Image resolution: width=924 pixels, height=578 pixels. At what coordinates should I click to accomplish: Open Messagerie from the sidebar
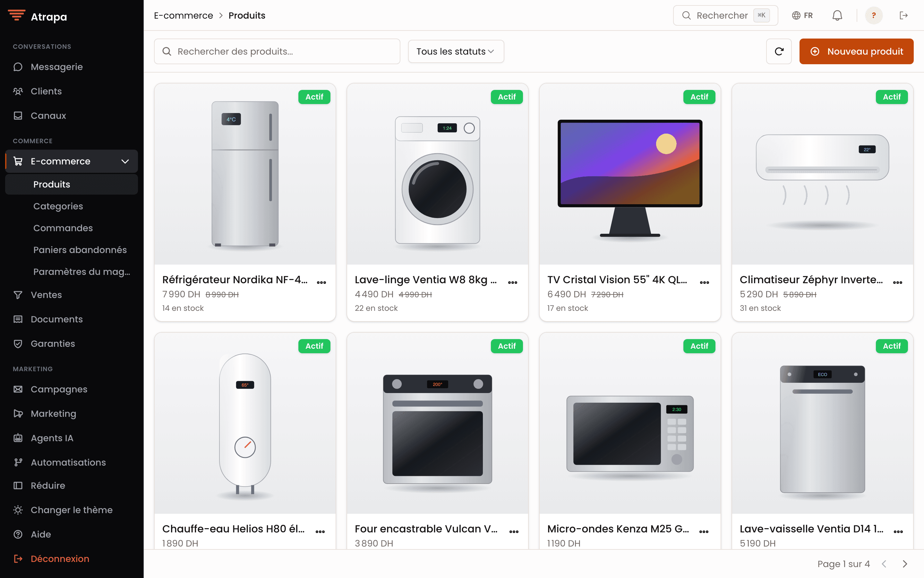pos(72,67)
